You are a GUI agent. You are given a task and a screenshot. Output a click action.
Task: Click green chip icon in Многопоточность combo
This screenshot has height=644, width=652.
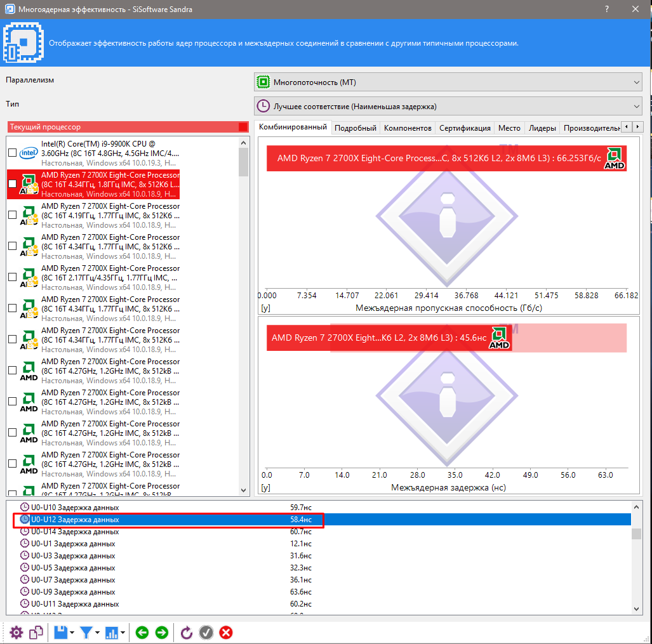263,82
